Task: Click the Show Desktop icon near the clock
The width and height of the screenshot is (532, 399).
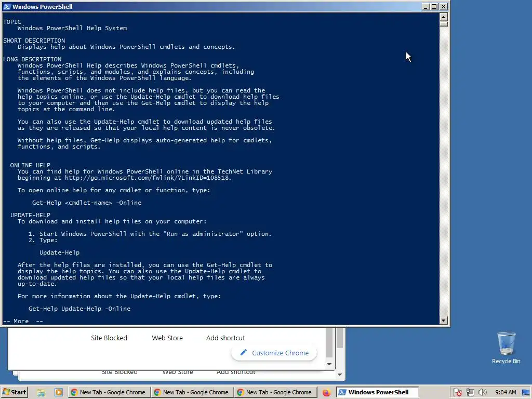Action: [x=526, y=393]
